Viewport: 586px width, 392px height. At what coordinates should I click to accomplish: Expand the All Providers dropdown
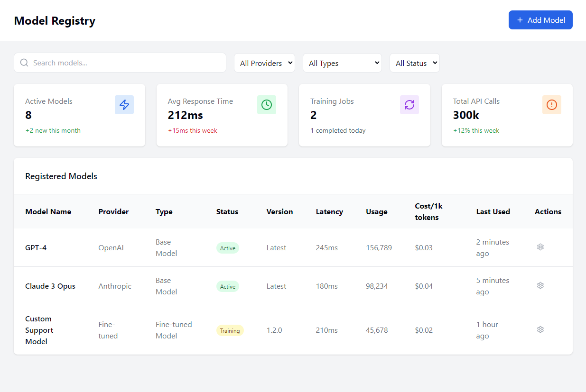(264, 63)
